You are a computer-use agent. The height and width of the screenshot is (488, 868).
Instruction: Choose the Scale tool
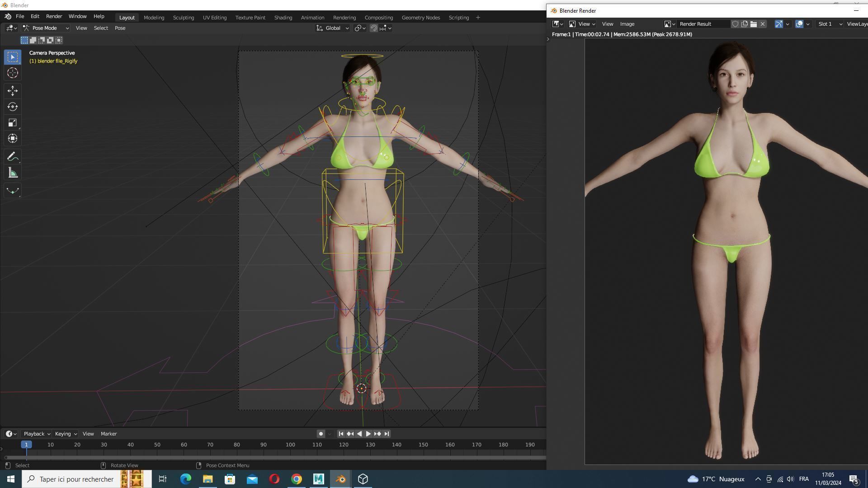13,122
